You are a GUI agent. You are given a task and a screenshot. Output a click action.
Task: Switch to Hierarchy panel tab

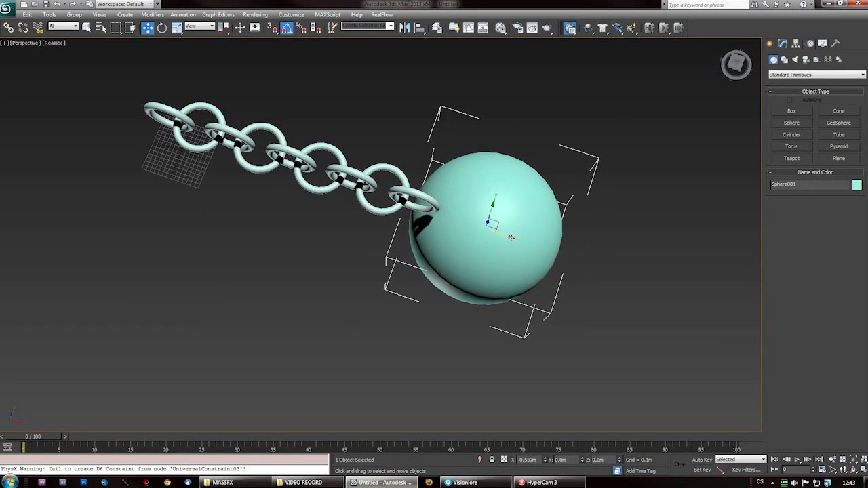795,43
